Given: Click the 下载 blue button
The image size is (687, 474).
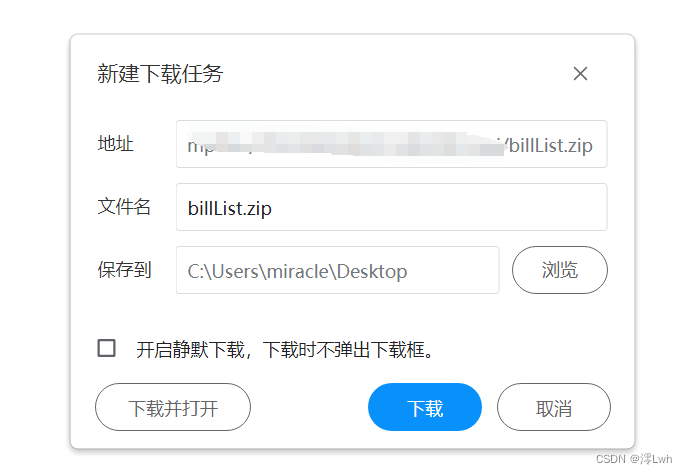Looking at the screenshot, I should (425, 407).
